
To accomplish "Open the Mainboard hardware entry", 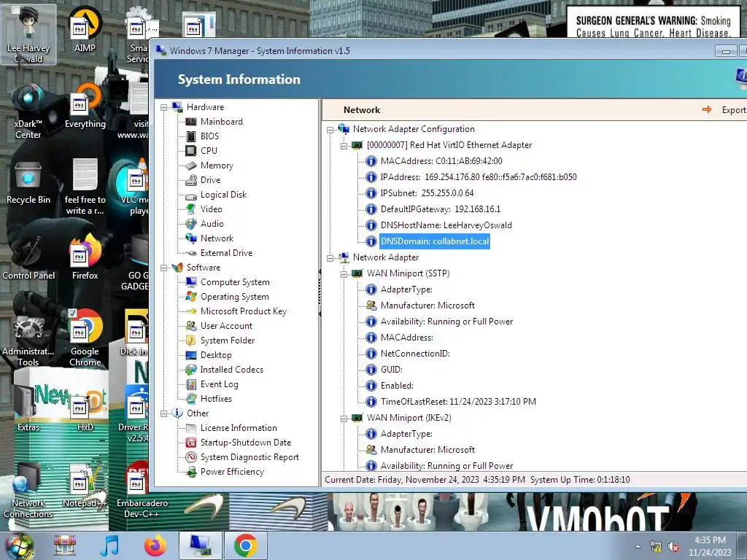I will point(222,122).
